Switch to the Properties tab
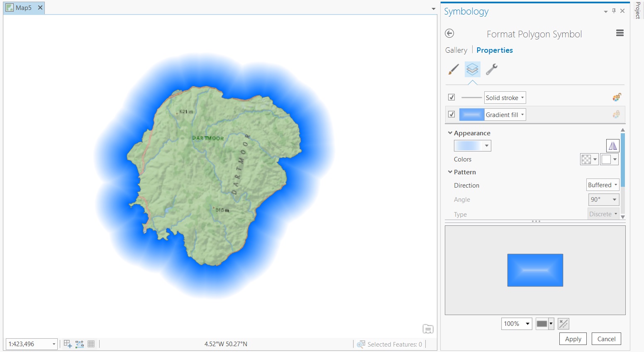 (x=495, y=50)
